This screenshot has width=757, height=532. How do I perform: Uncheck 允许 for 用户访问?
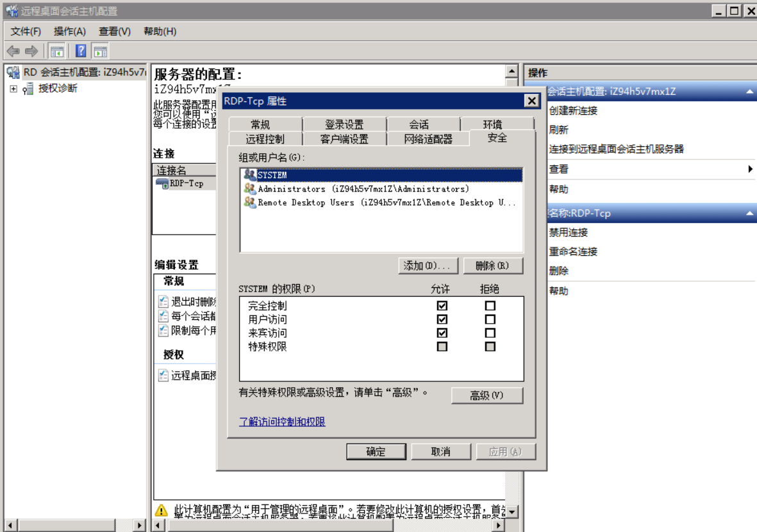pyautogui.click(x=440, y=319)
